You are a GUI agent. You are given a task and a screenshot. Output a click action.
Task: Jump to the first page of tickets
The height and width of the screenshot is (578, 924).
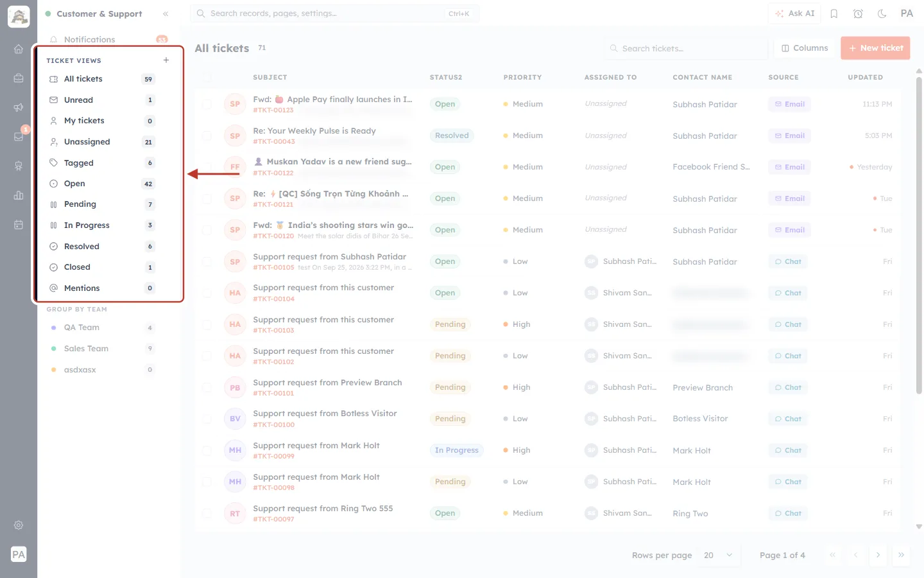(x=832, y=556)
